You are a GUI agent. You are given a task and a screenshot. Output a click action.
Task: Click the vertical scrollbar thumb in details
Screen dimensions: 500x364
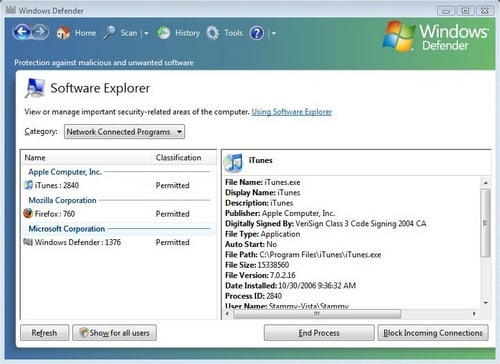coord(486,223)
